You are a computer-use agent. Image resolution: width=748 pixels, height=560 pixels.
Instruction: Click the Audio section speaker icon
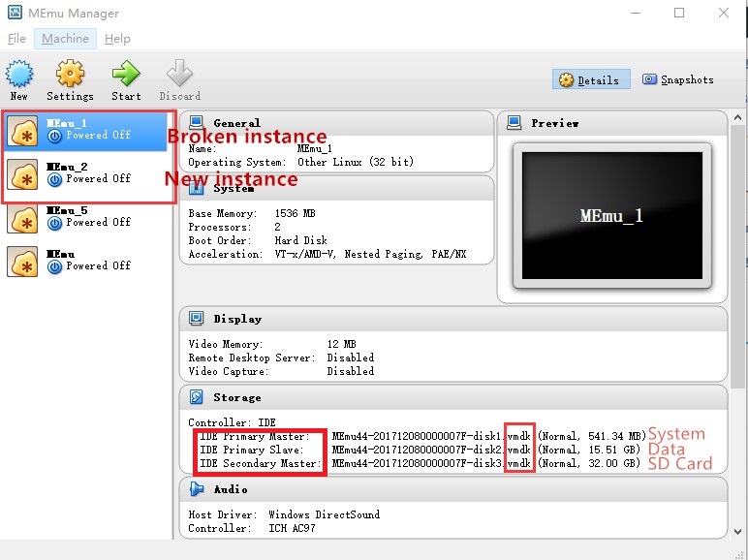[x=197, y=489]
